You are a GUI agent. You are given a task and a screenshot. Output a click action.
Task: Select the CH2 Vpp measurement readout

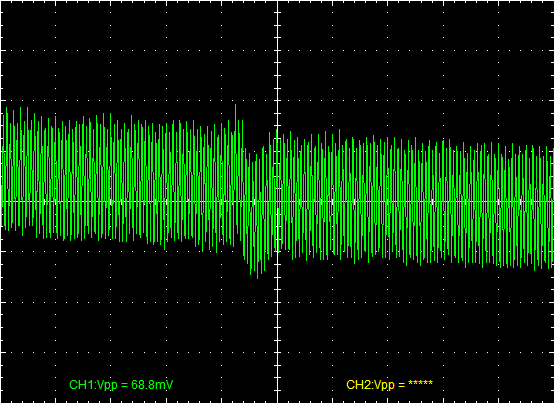click(x=389, y=385)
